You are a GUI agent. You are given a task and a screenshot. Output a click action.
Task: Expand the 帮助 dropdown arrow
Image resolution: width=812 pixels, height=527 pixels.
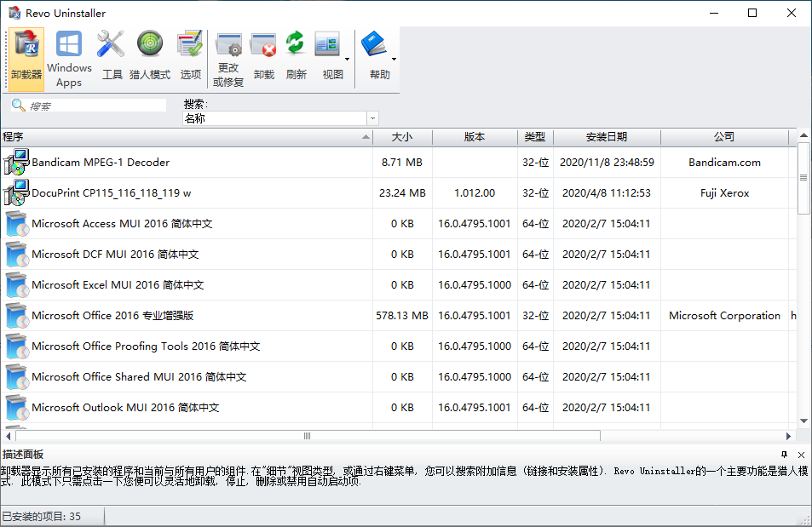click(394, 59)
